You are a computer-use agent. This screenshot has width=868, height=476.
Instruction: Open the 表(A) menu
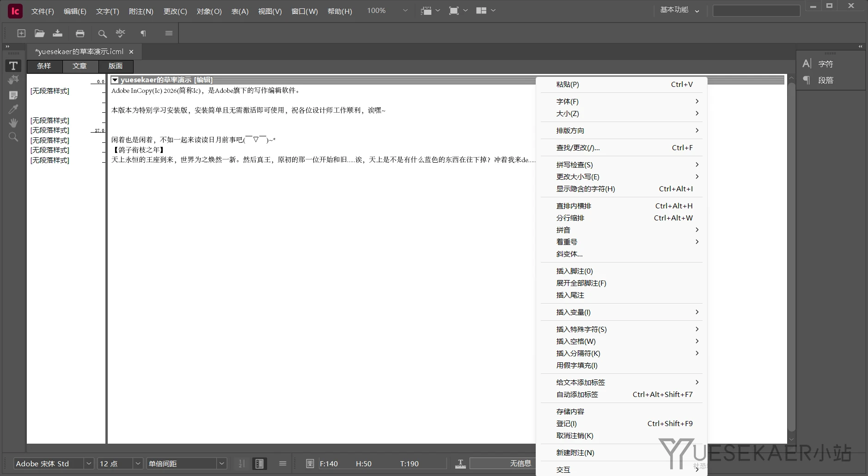240,11
